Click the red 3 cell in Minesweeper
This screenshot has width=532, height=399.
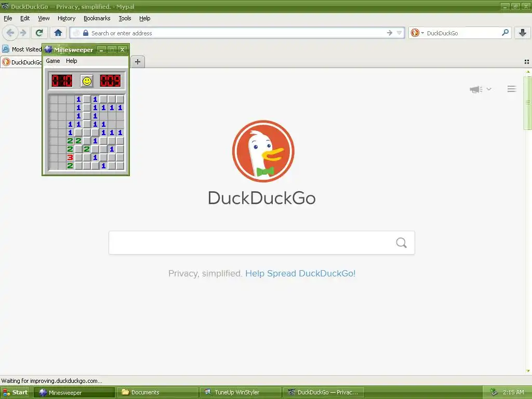[x=70, y=157]
